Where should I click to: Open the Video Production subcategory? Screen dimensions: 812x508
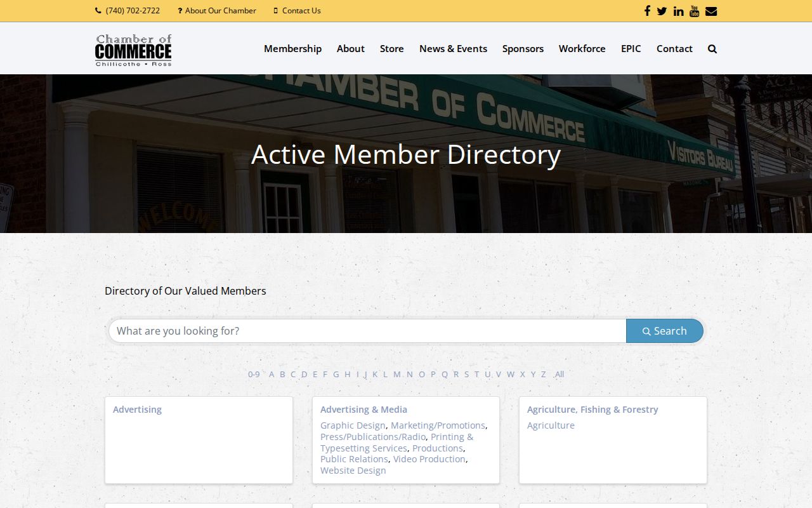(429, 459)
